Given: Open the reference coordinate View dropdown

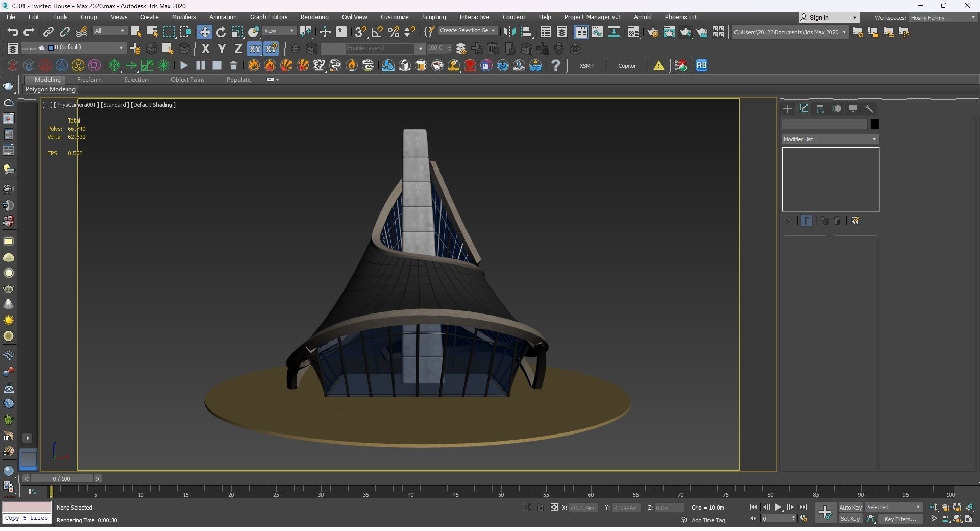Looking at the screenshot, I should (x=279, y=31).
